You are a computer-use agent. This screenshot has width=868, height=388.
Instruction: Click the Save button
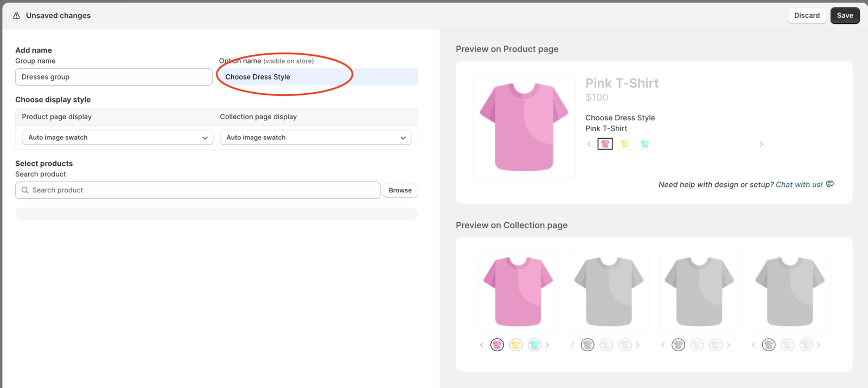tap(845, 16)
